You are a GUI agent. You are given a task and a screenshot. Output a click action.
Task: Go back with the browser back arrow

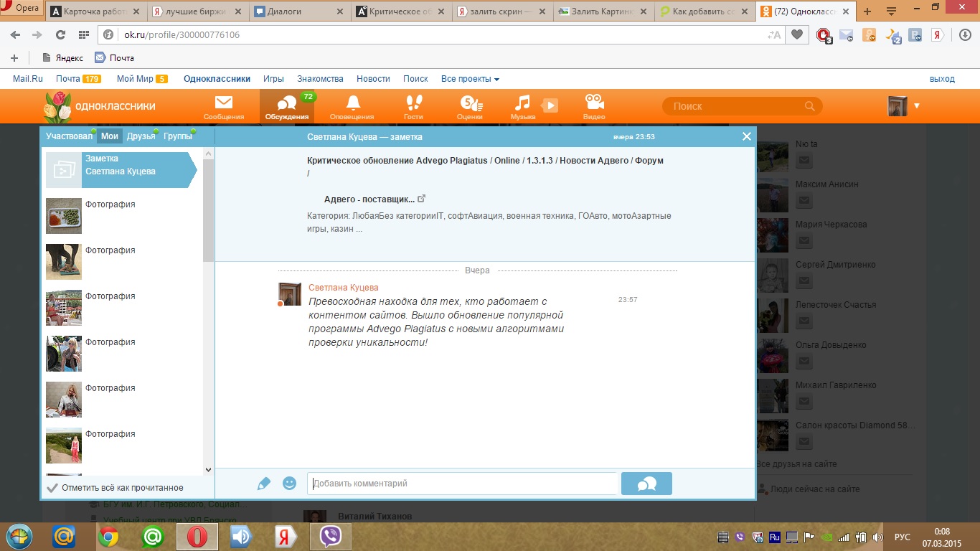(15, 34)
